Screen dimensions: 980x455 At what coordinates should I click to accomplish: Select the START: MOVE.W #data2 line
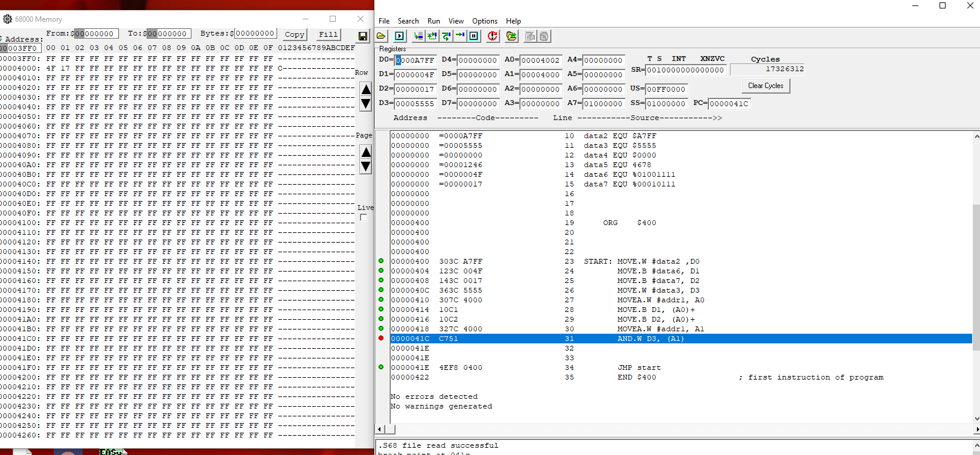pyautogui.click(x=642, y=261)
